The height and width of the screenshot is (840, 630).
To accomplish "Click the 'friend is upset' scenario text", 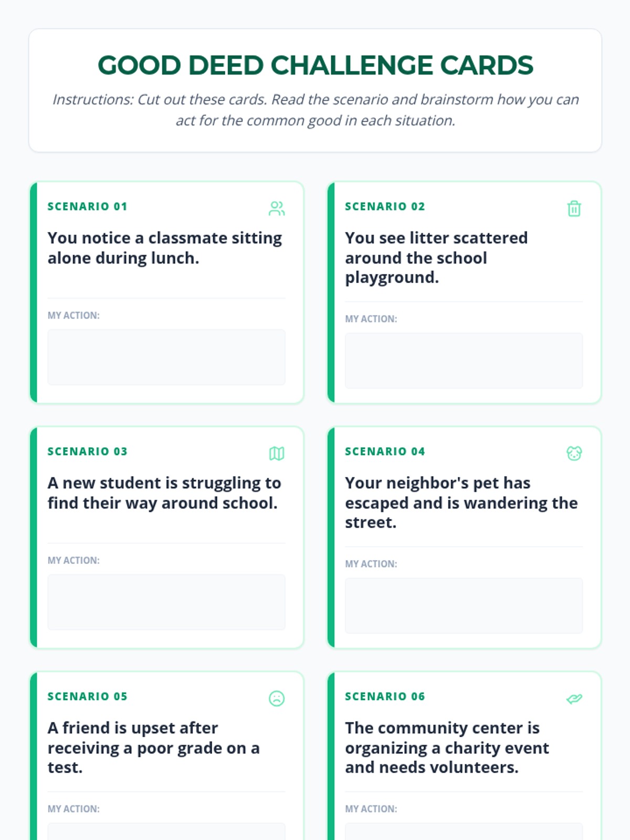I will coord(153,748).
